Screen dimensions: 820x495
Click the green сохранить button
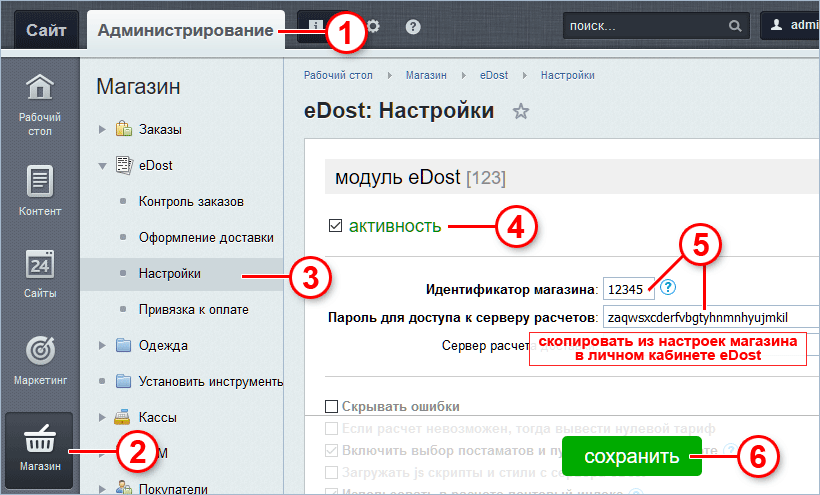632,456
